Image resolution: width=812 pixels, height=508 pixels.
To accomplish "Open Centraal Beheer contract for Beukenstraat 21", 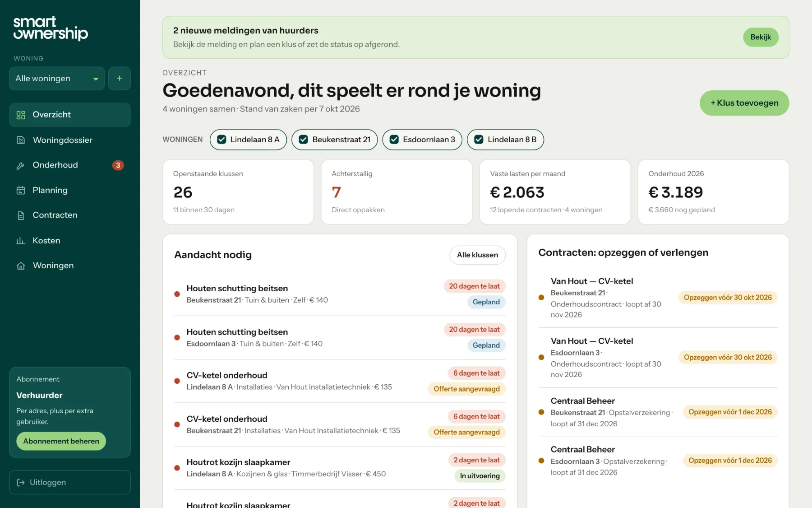I will click(658, 412).
